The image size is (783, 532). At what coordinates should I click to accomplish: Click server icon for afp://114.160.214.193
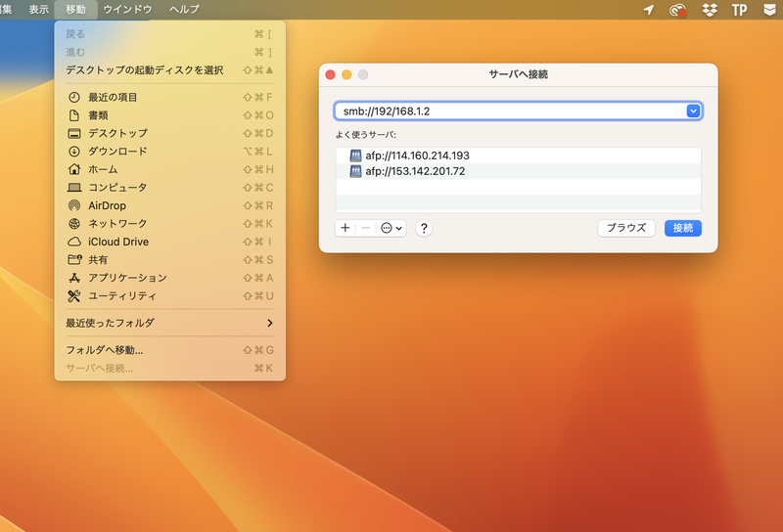(355, 155)
